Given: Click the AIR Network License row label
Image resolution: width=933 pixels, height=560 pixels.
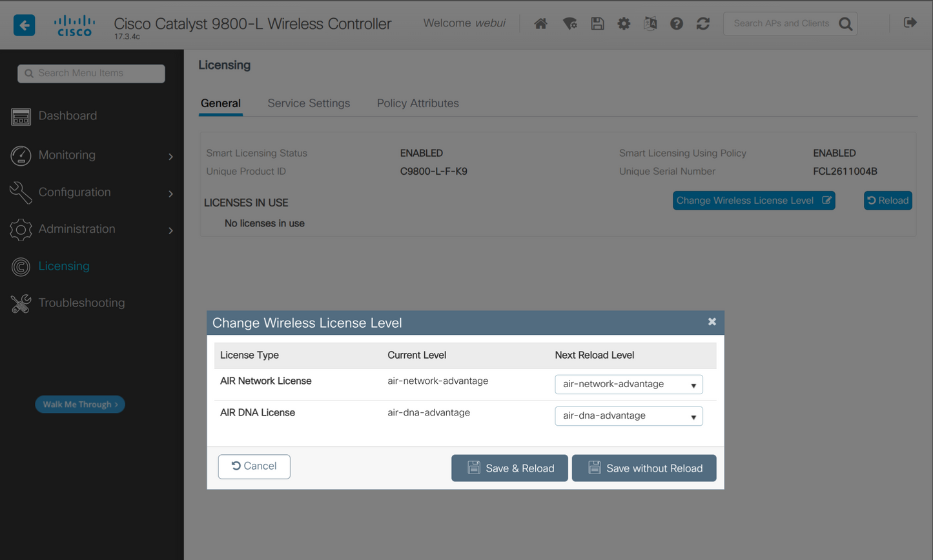Looking at the screenshot, I should (266, 381).
